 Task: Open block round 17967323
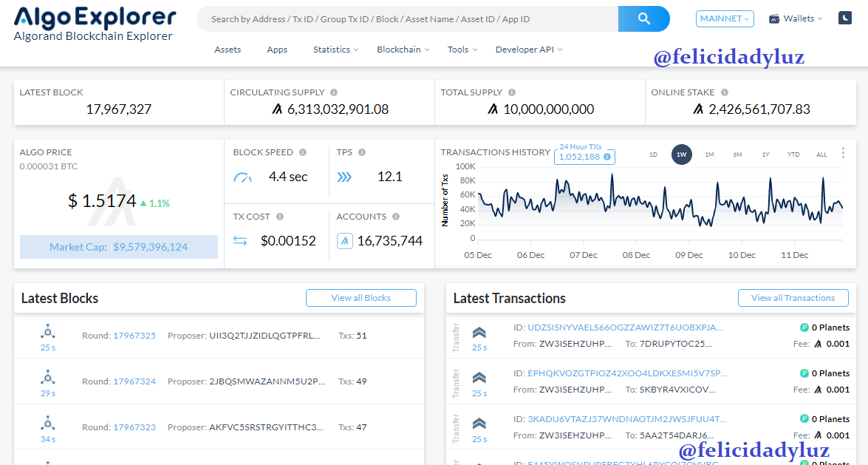pyautogui.click(x=134, y=427)
